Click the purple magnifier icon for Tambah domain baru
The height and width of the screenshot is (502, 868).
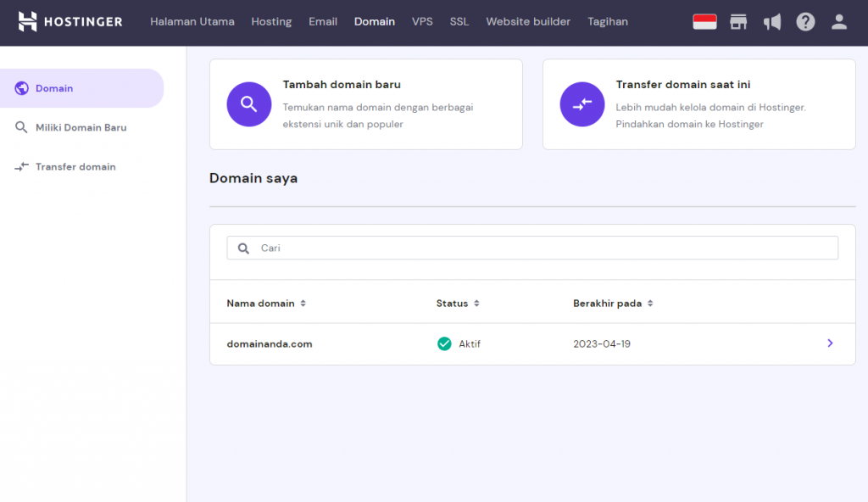pyautogui.click(x=248, y=104)
